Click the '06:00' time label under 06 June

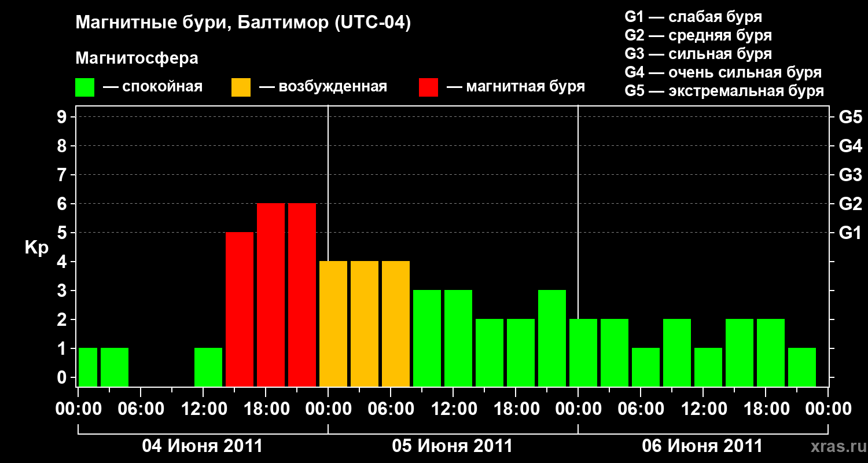(x=641, y=409)
